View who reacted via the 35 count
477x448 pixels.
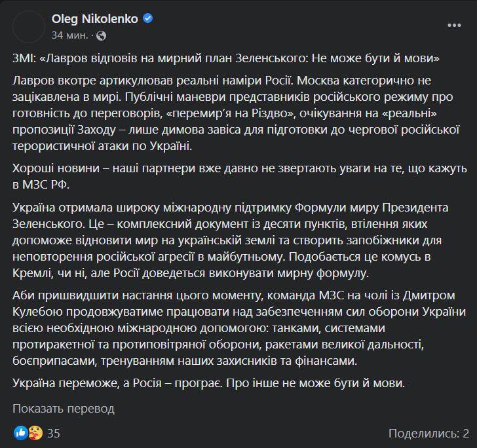point(54,433)
